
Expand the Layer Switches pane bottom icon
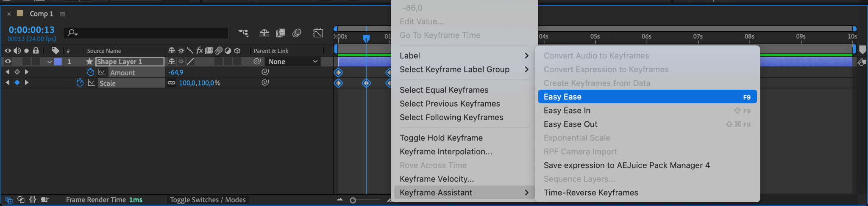point(9,200)
